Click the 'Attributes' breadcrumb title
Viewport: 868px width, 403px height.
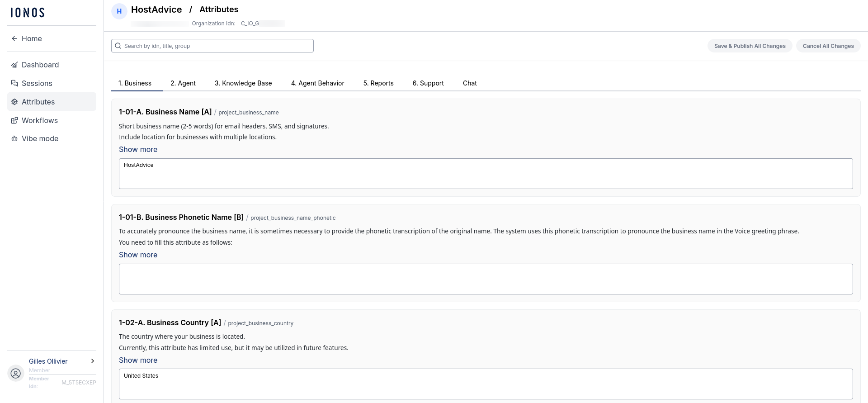(219, 9)
